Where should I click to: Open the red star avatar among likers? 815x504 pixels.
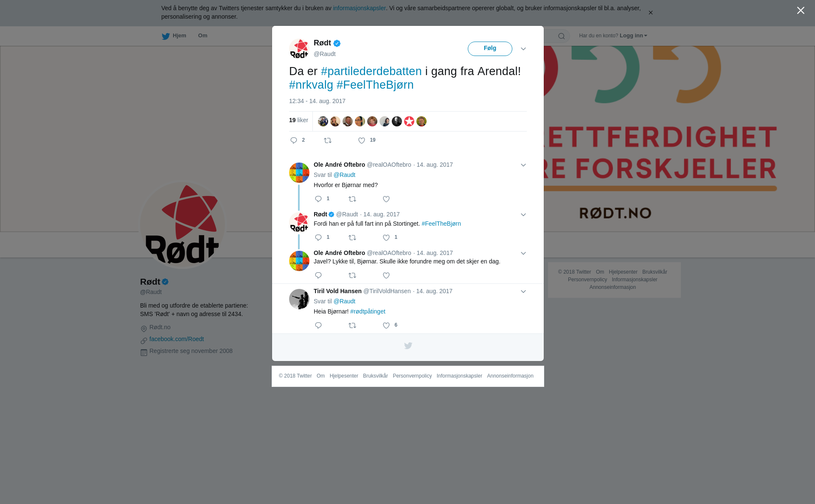pyautogui.click(x=409, y=121)
